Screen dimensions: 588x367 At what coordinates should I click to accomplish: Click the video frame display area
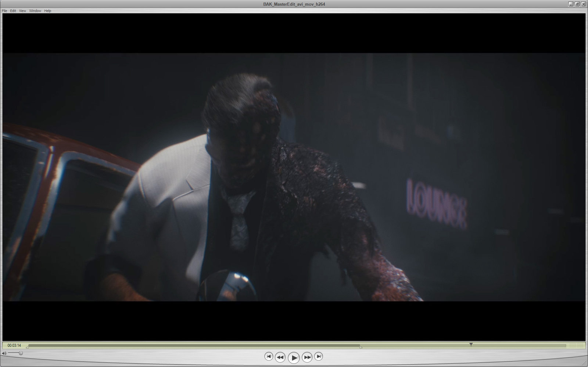294,177
